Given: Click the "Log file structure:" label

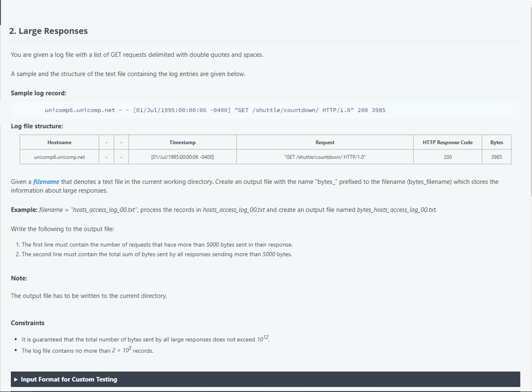Looking at the screenshot, I should (37, 126).
